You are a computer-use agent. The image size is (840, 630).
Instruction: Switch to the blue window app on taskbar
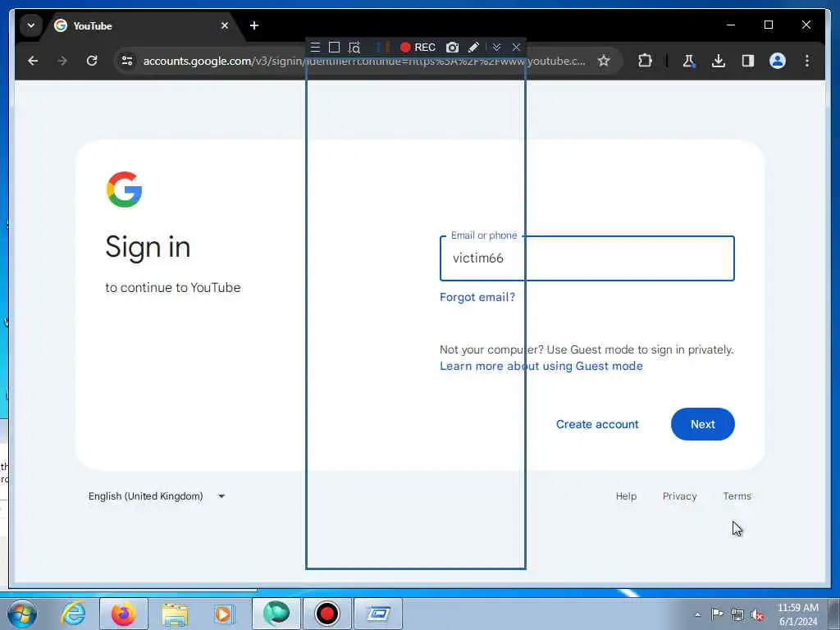coord(378,614)
